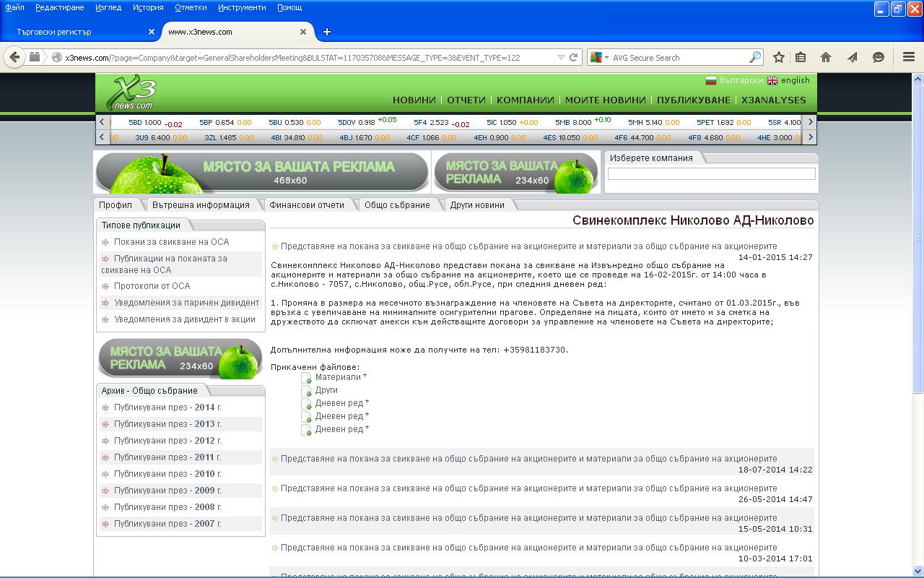The height and width of the screenshot is (578, 924).
Task: Open the search engine selector dropdown
Action: pyautogui.click(x=600, y=57)
